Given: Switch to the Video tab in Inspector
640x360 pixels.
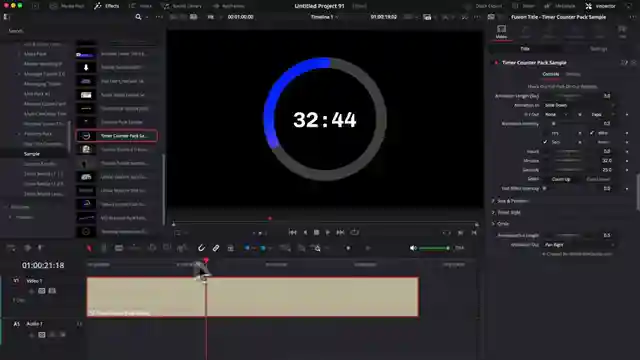Looking at the screenshot, I should (501, 32).
